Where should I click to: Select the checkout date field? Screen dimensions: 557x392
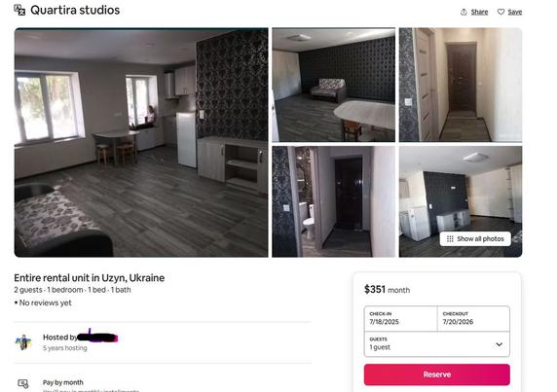tap(473, 319)
